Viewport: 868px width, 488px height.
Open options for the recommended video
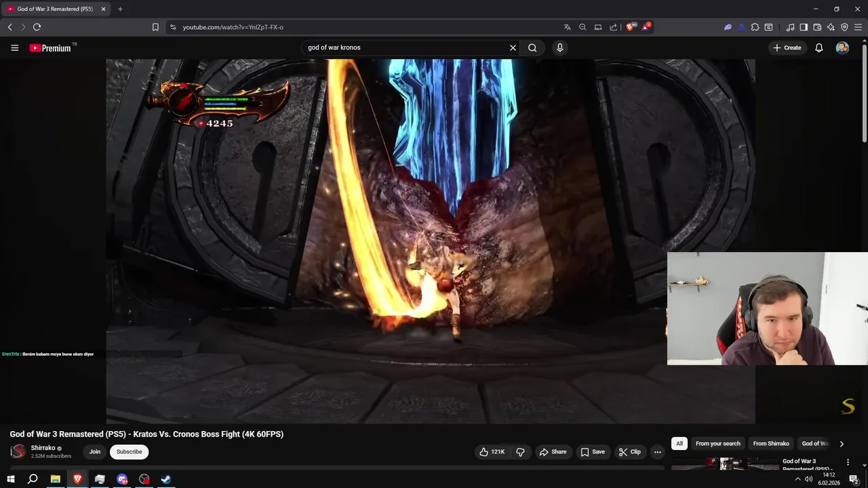[x=848, y=462]
